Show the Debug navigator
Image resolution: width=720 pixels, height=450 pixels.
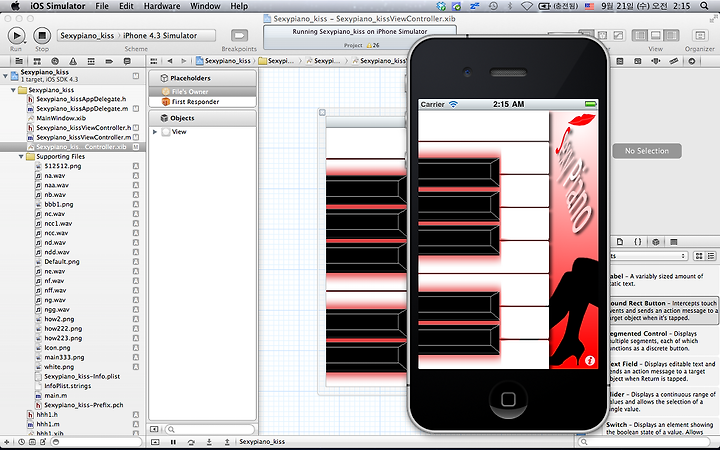[91, 61]
